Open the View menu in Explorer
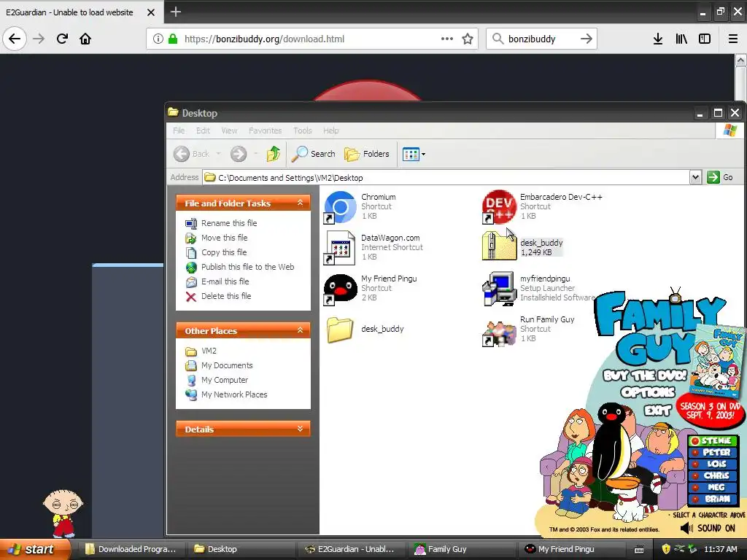 [229, 131]
